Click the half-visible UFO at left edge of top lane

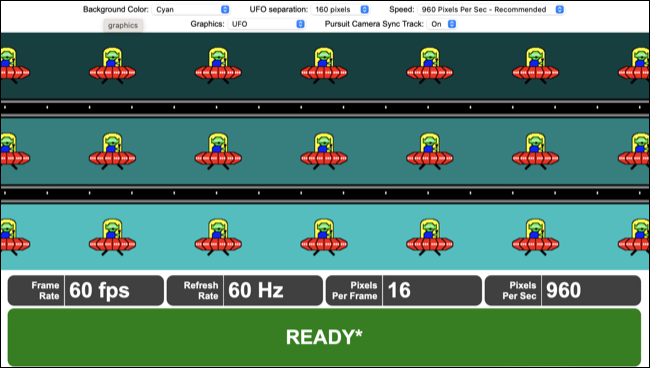(x=15, y=66)
